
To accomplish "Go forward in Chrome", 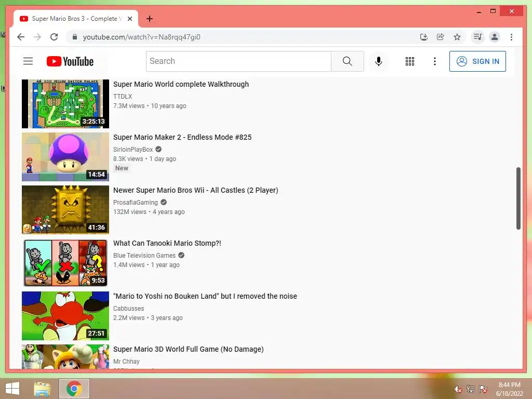I will coord(37,37).
